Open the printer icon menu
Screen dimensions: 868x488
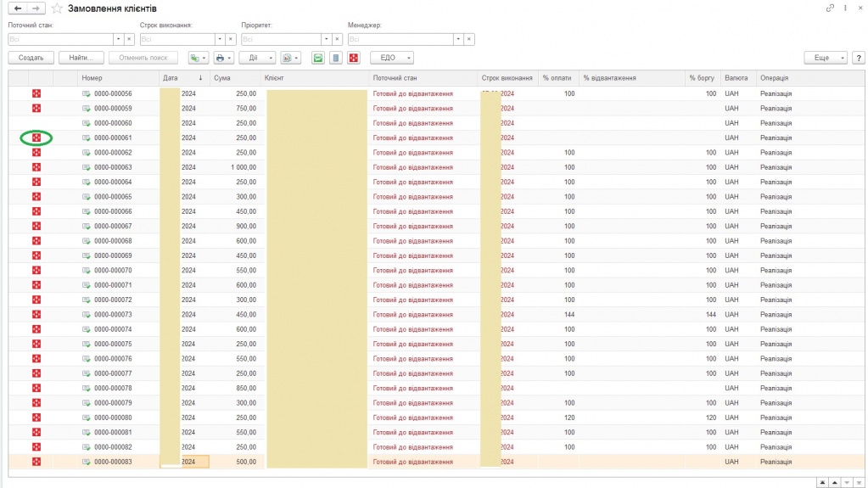click(223, 58)
